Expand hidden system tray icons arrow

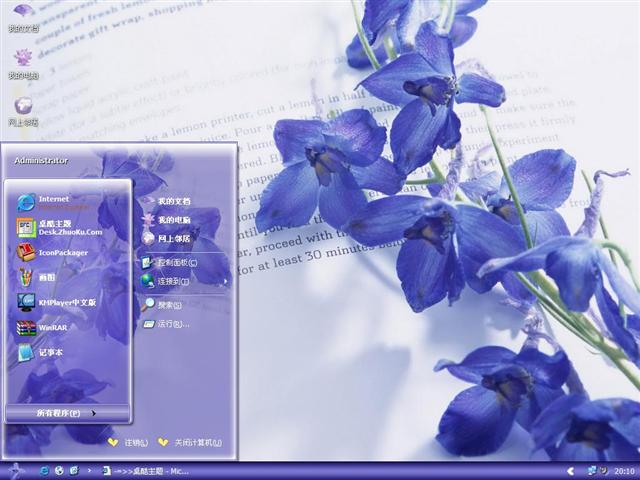tap(570, 471)
